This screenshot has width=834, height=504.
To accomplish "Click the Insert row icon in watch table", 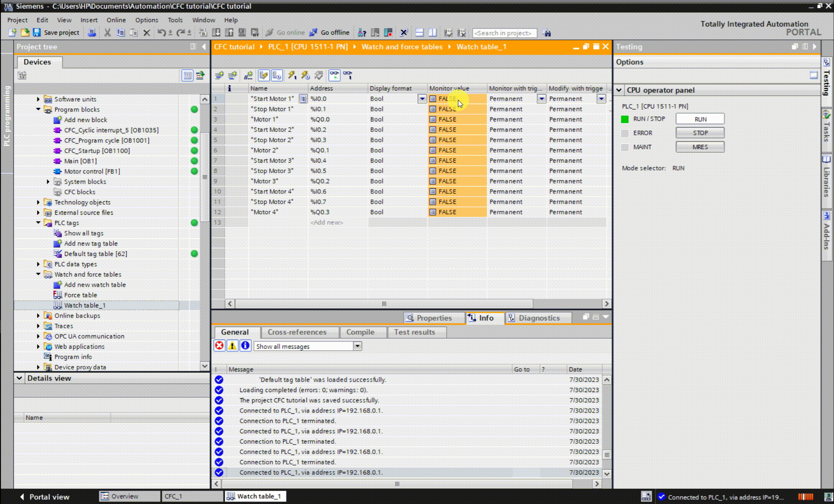I will 219,75.
